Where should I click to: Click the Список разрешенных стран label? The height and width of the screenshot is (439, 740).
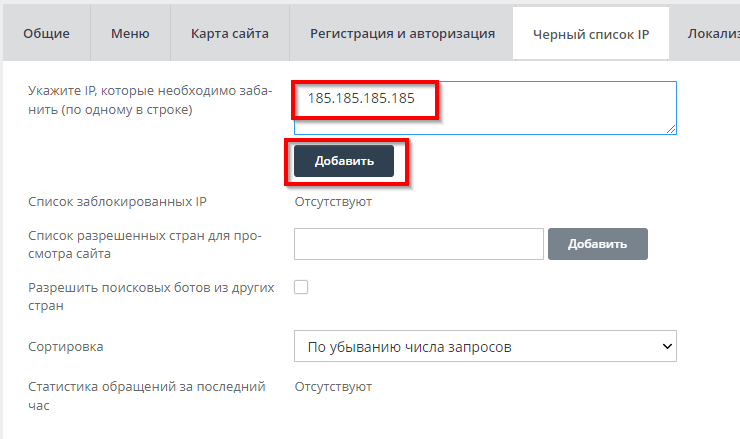tap(145, 245)
